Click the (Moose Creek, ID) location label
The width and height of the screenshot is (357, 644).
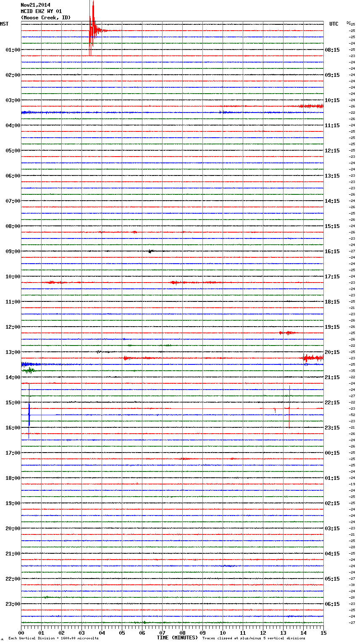[x=46, y=18]
